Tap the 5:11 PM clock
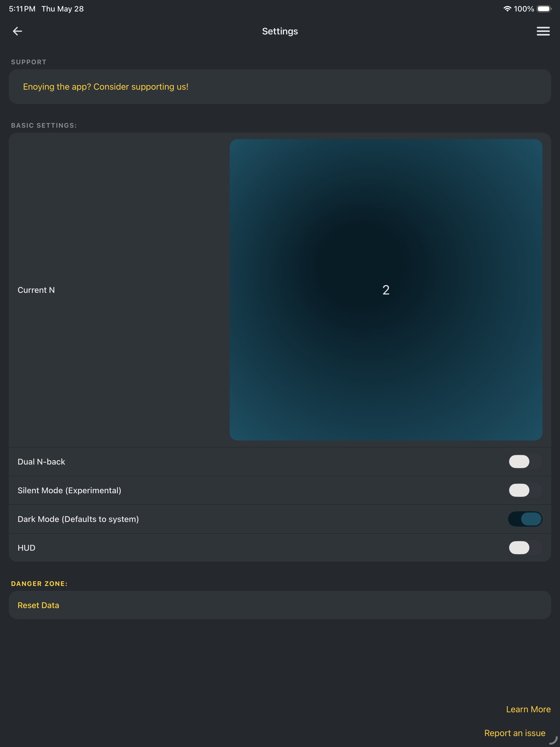This screenshot has height=747, width=560. pyautogui.click(x=22, y=9)
